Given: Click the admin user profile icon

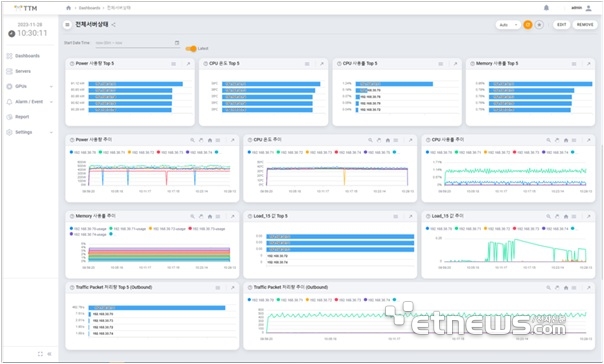Looking at the screenshot, I should tap(589, 8).
